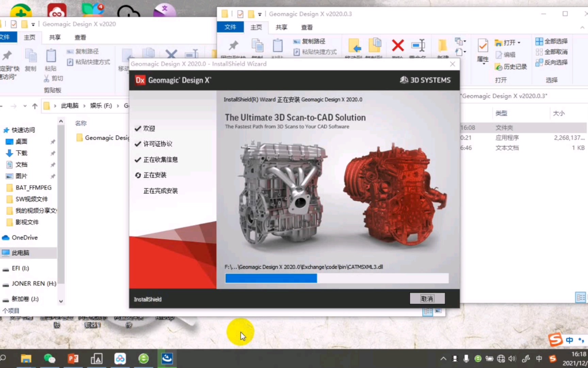Image resolution: width=588 pixels, height=368 pixels.
Task: Select BAT_FFMPEG folder in navigation pane
Action: coord(33,188)
